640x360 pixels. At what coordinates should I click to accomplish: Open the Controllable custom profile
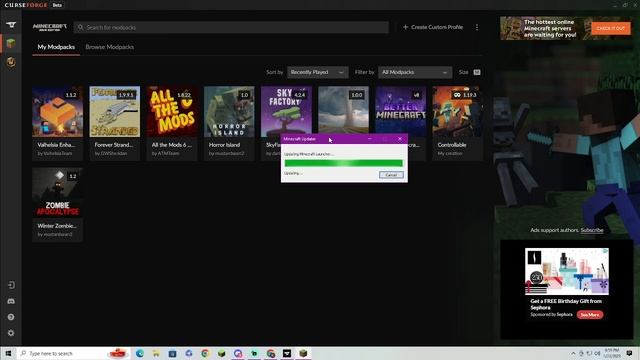(458, 123)
